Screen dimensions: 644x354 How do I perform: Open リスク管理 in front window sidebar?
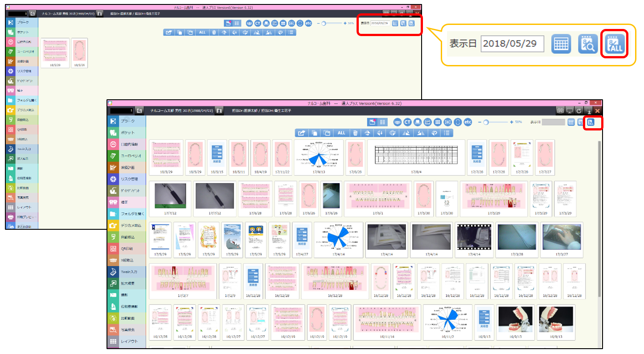point(127,179)
